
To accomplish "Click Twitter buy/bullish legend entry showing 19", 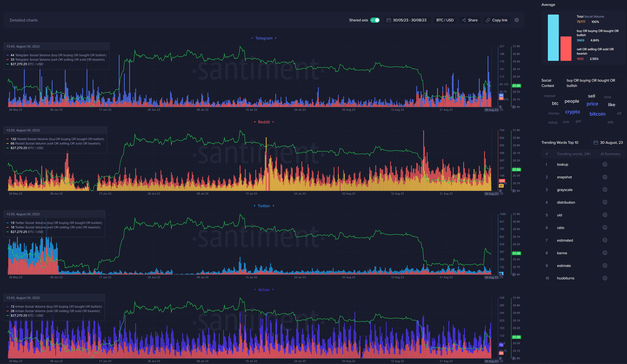I will click(54, 223).
